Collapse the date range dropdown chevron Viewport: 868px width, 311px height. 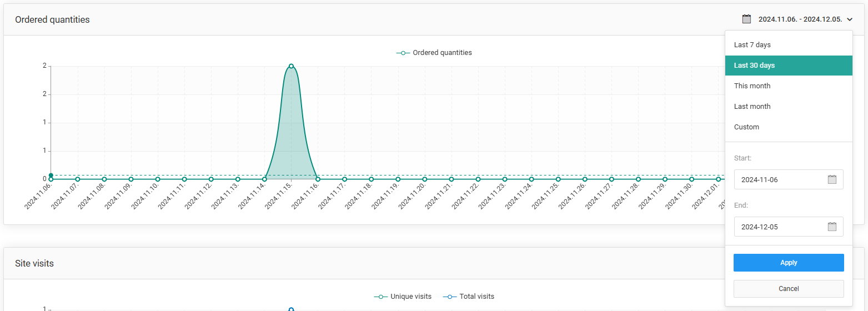(850, 19)
